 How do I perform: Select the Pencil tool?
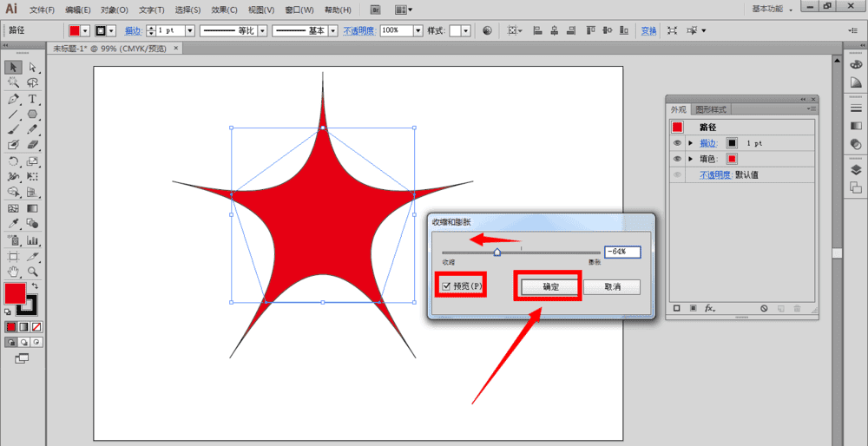click(x=33, y=129)
